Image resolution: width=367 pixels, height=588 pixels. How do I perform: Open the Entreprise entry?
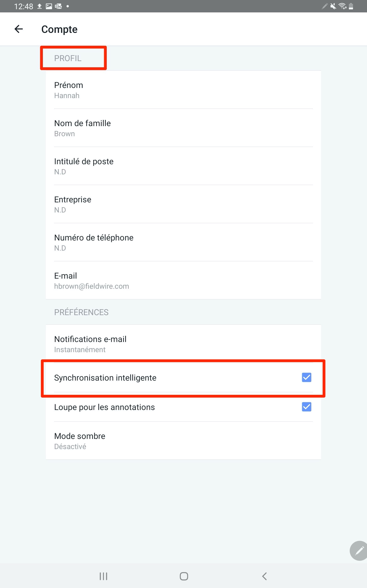183,204
